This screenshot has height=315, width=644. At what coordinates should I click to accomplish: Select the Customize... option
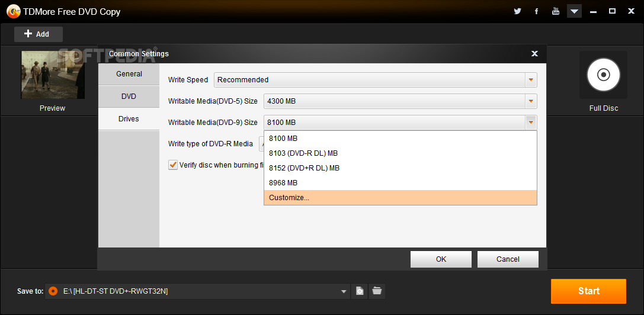401,198
